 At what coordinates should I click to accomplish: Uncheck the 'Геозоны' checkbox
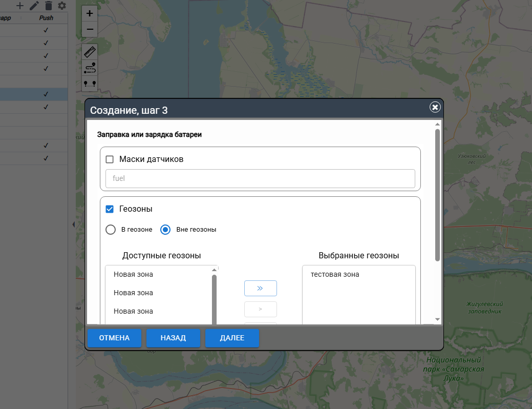tap(110, 209)
